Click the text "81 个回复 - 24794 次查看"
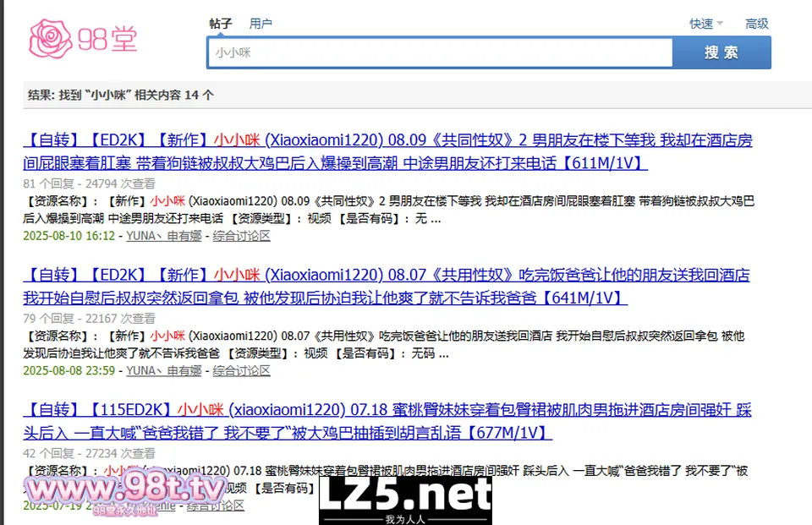 point(89,183)
